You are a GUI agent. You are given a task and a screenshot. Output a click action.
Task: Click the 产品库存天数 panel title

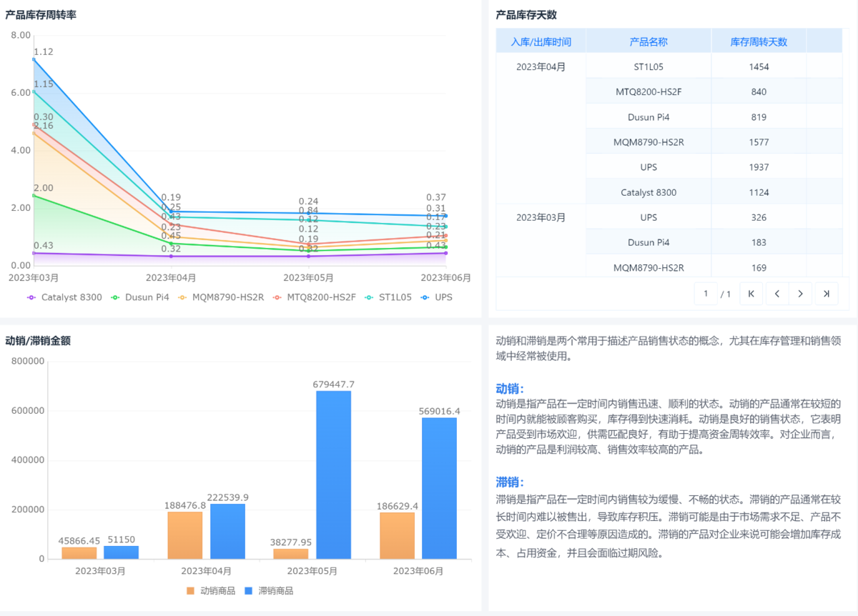coord(526,14)
